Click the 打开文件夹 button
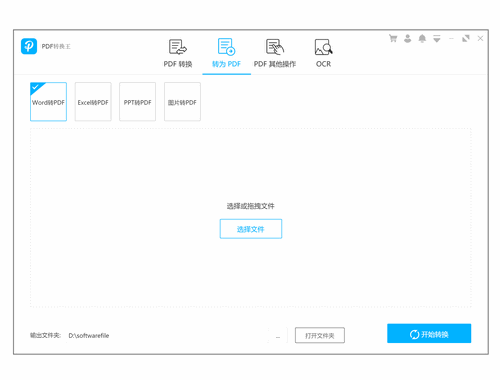Screen dimensions: 500x380 pyautogui.click(x=320, y=335)
